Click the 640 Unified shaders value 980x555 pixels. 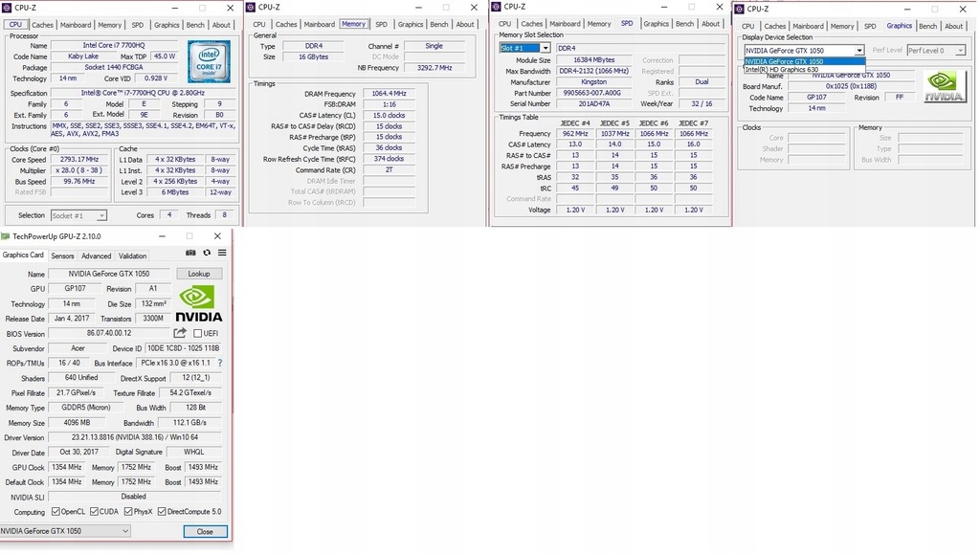[81, 378]
